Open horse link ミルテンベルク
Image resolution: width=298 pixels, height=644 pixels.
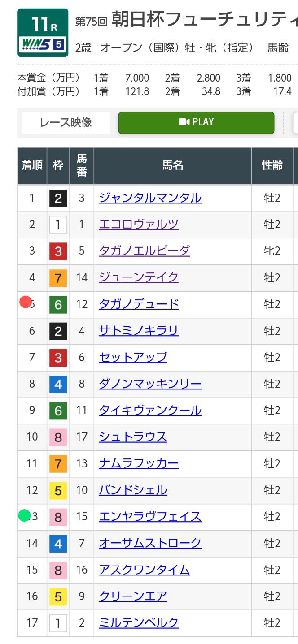[x=139, y=622]
